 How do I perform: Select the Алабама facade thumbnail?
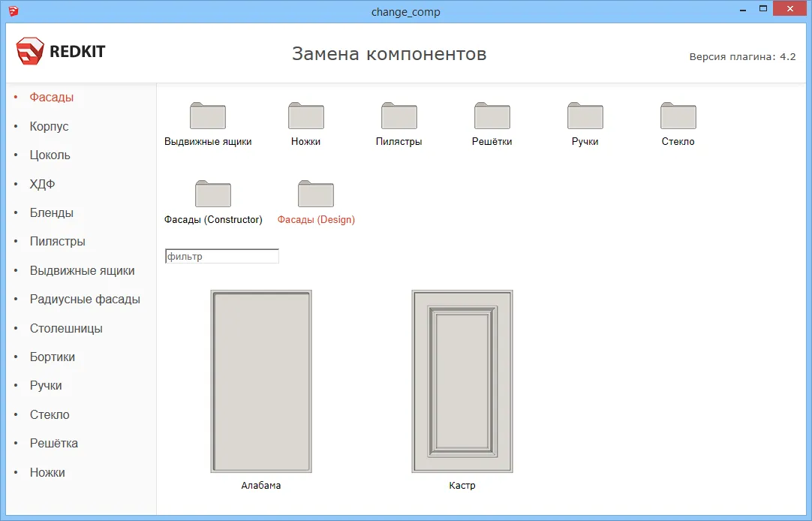pyautogui.click(x=261, y=381)
